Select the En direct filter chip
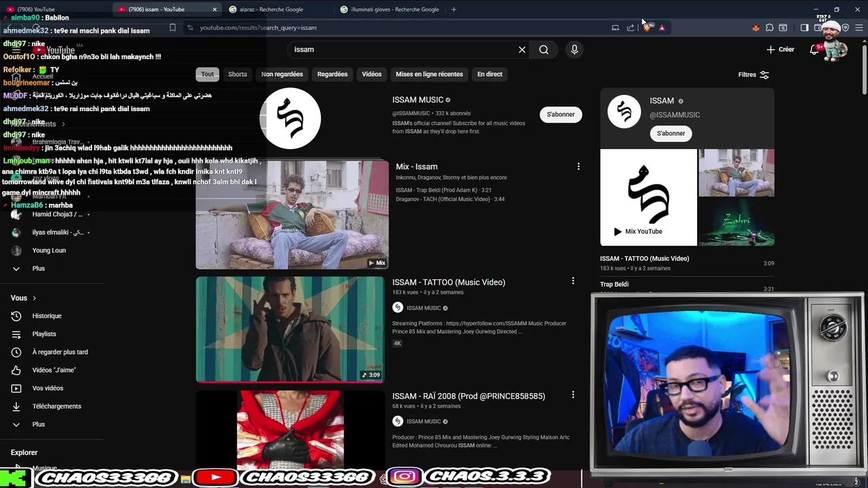This screenshot has height=488, width=868. click(490, 75)
